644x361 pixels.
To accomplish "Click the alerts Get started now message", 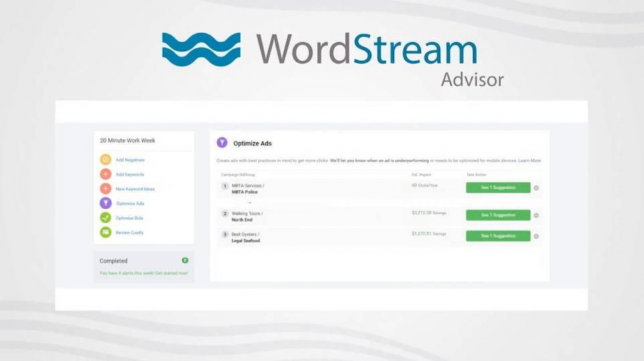I will (x=143, y=273).
